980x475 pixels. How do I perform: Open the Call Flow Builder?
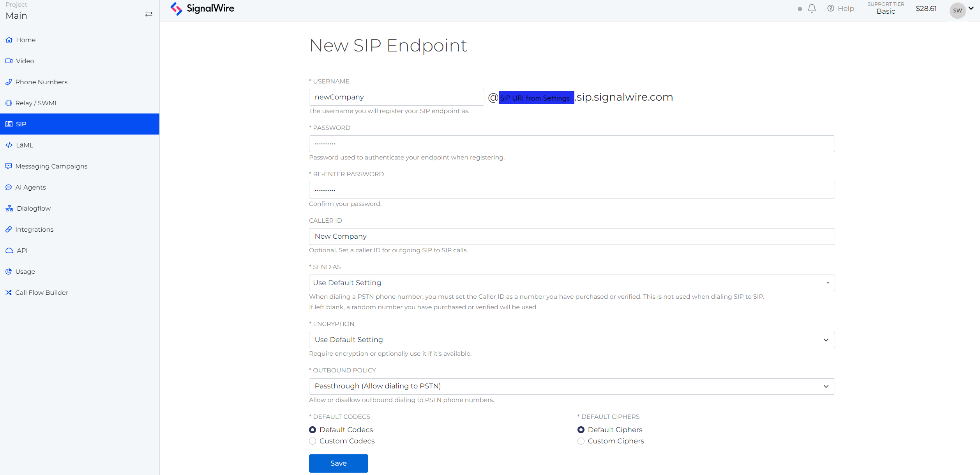(42, 292)
